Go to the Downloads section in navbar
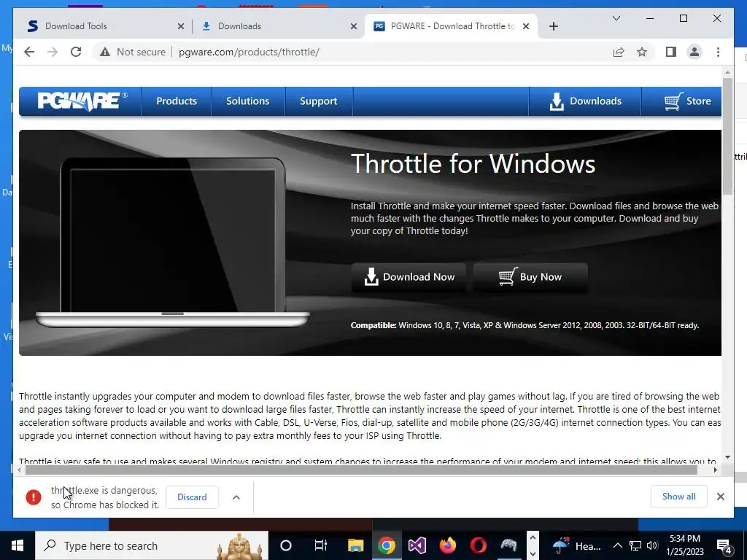The width and height of the screenshot is (747, 560). (x=585, y=101)
